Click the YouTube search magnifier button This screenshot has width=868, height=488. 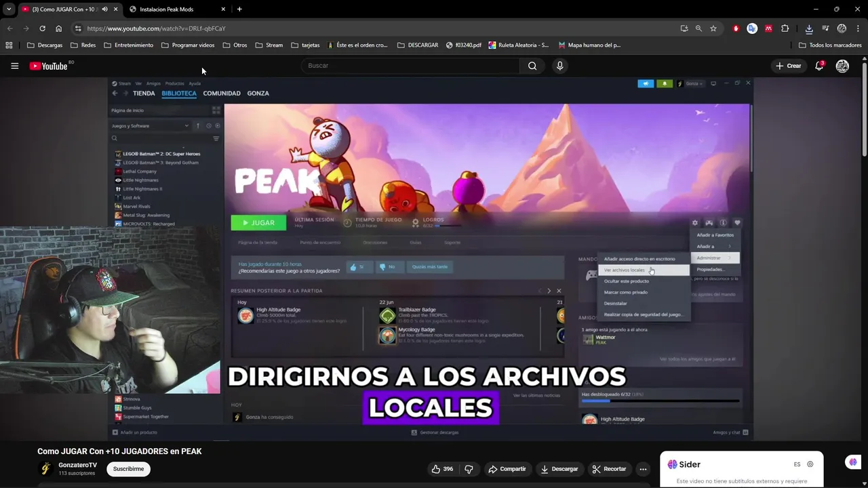click(532, 66)
